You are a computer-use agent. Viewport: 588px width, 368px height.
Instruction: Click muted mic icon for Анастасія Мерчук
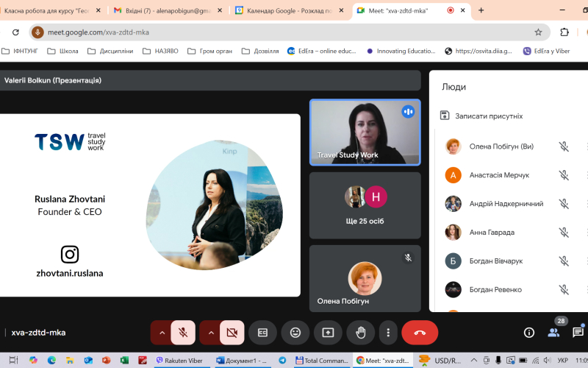564,175
